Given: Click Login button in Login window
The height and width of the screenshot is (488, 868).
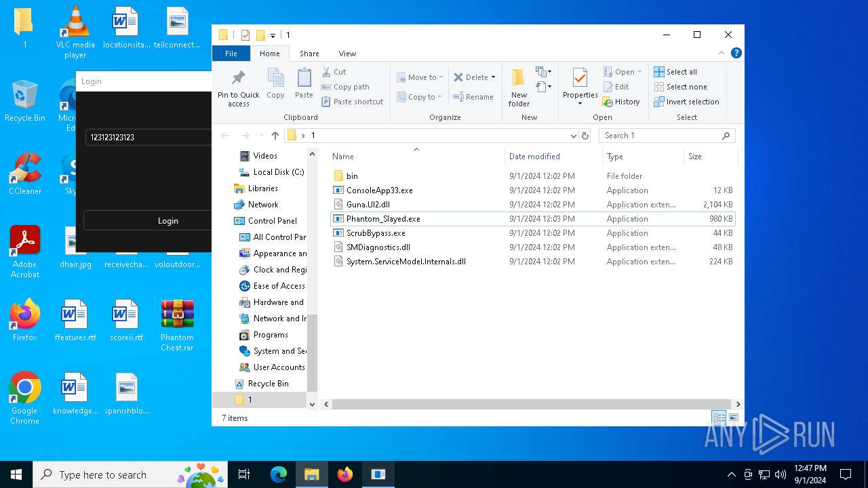Looking at the screenshot, I should pyautogui.click(x=148, y=221).
